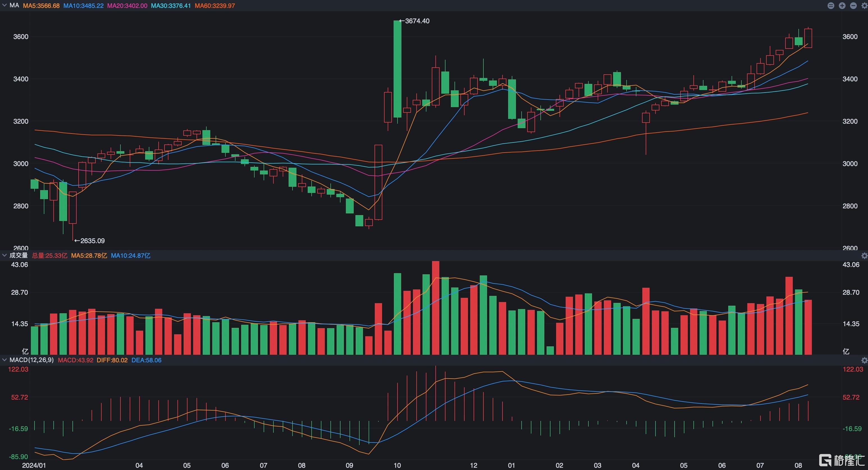Click the DEA:58.06 value
868x470 pixels.
(147, 360)
